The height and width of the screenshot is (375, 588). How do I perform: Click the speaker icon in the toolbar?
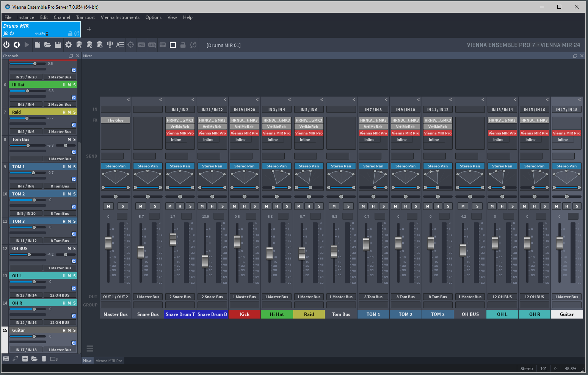[17, 45]
